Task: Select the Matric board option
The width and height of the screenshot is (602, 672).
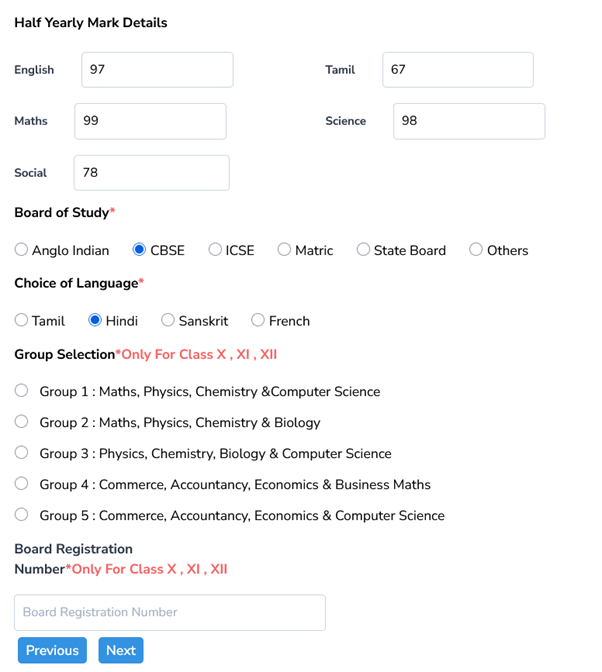Action: (285, 250)
